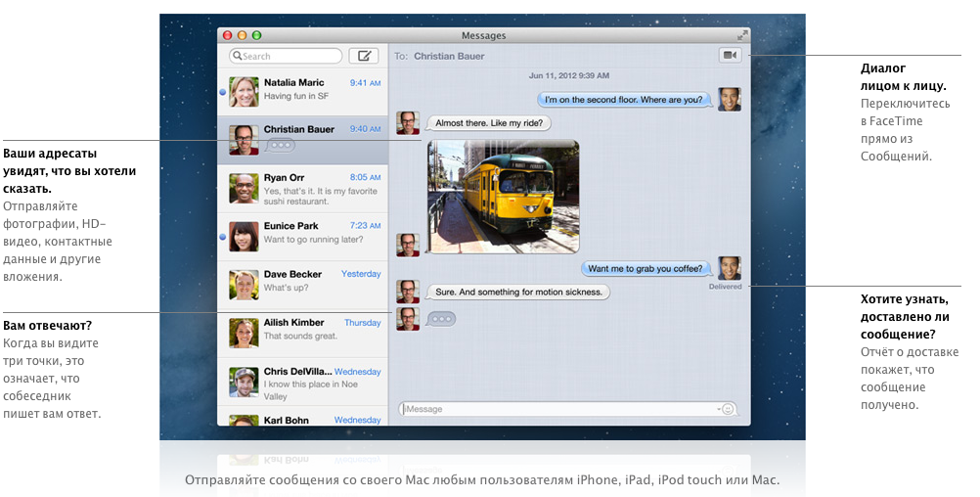Click the 7:23 AM time stamp
The height and width of the screenshot is (497, 980).
click(365, 225)
